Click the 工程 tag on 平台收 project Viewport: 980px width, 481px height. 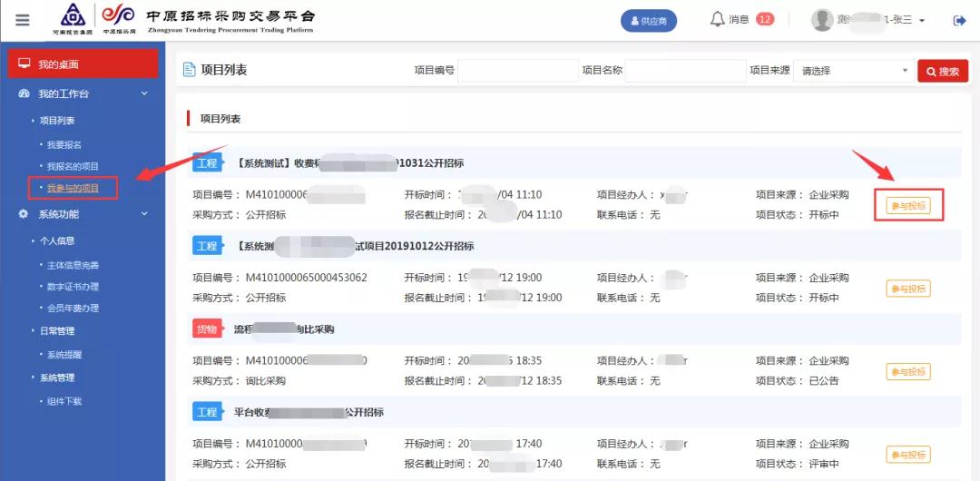pos(207,412)
